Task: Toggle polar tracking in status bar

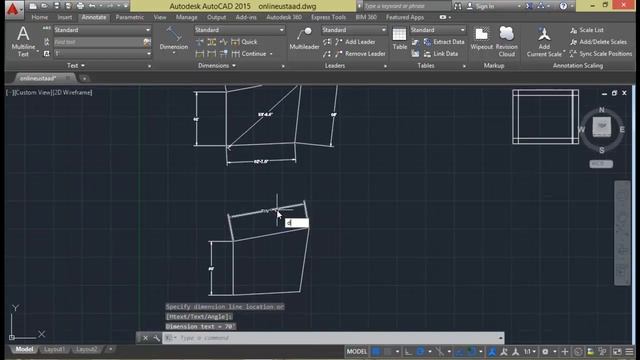Action: [420, 351]
